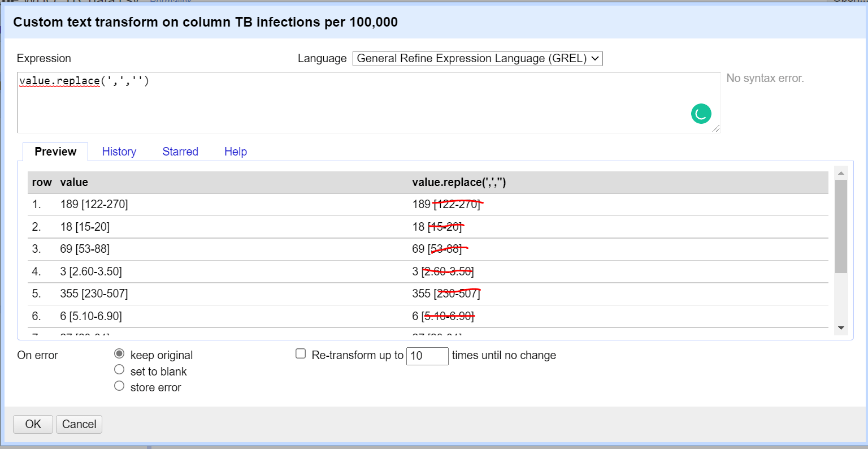The height and width of the screenshot is (449, 868).
Task: Click the value cell '6 [5.10-6.90]' in row 6
Action: click(x=91, y=316)
